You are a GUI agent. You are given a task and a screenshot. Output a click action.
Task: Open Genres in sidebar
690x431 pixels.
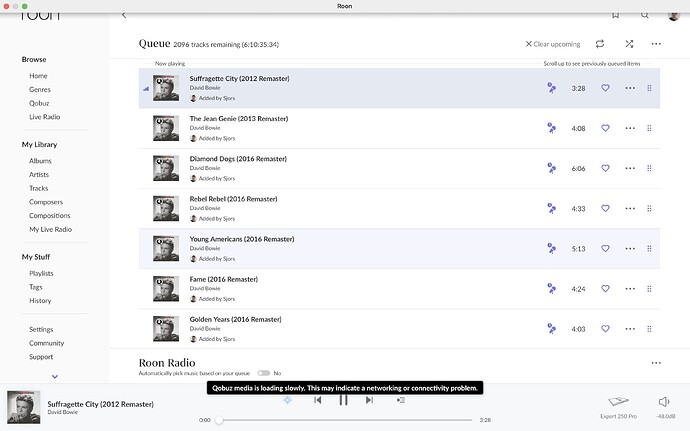[40, 89]
